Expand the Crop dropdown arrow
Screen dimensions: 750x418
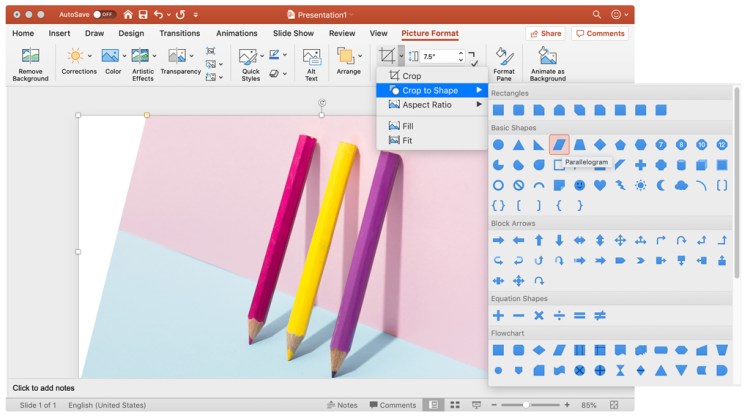(401, 56)
